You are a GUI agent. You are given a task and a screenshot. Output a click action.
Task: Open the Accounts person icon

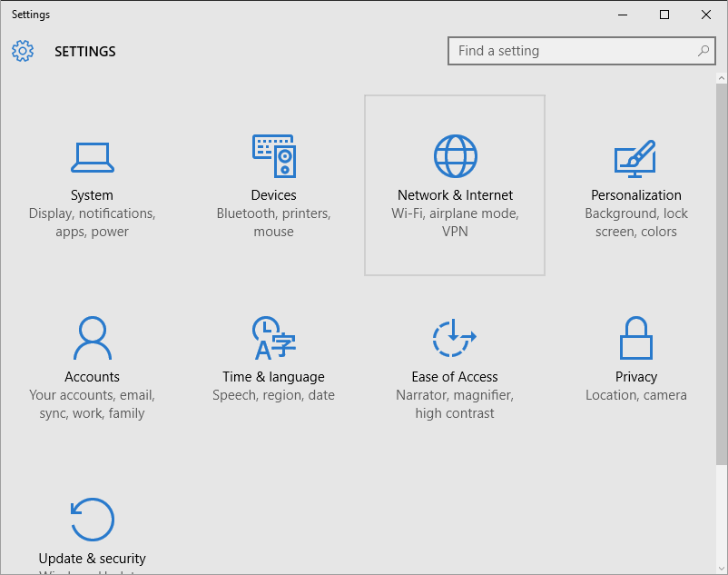[x=93, y=338]
